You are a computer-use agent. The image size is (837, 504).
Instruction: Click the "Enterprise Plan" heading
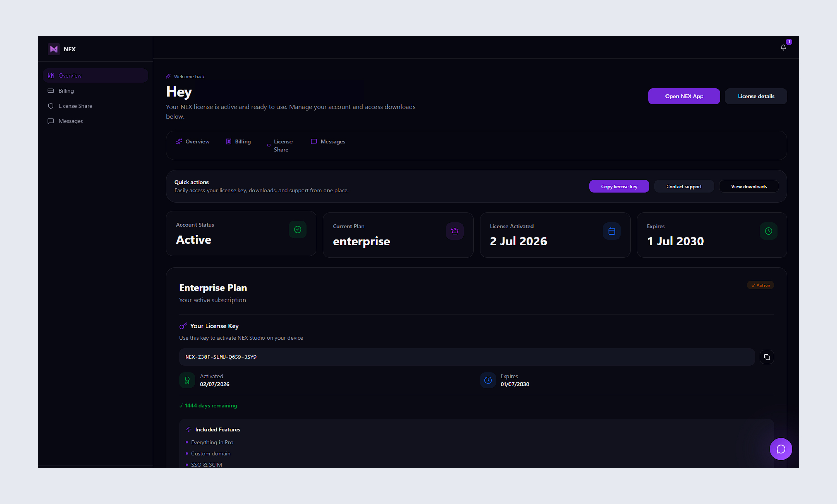(x=213, y=288)
